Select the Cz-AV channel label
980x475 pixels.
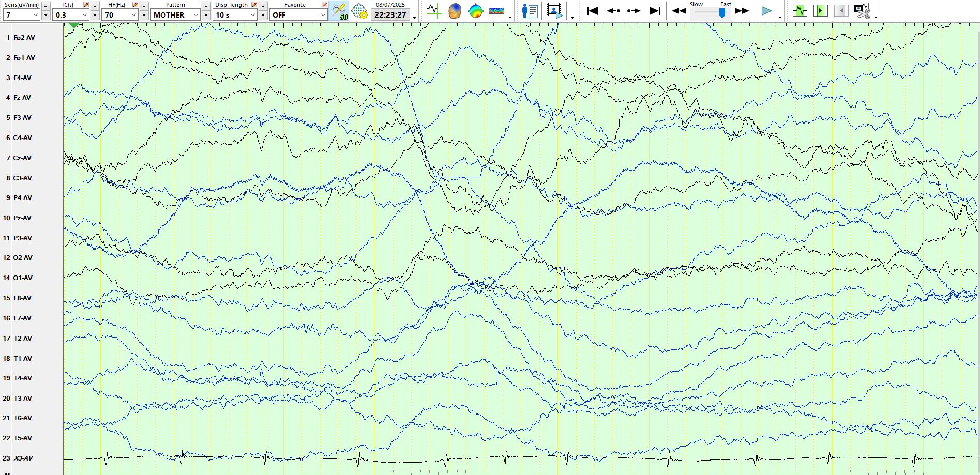[22, 158]
